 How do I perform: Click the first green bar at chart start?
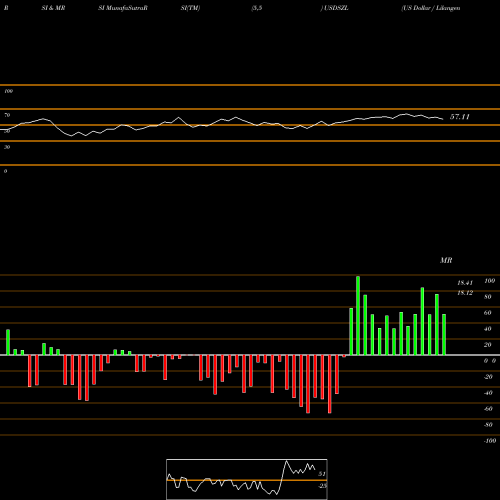(8, 342)
